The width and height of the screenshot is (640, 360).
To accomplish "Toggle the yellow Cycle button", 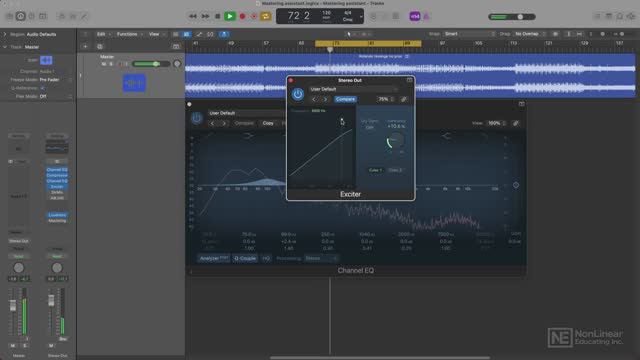I will (x=266, y=16).
